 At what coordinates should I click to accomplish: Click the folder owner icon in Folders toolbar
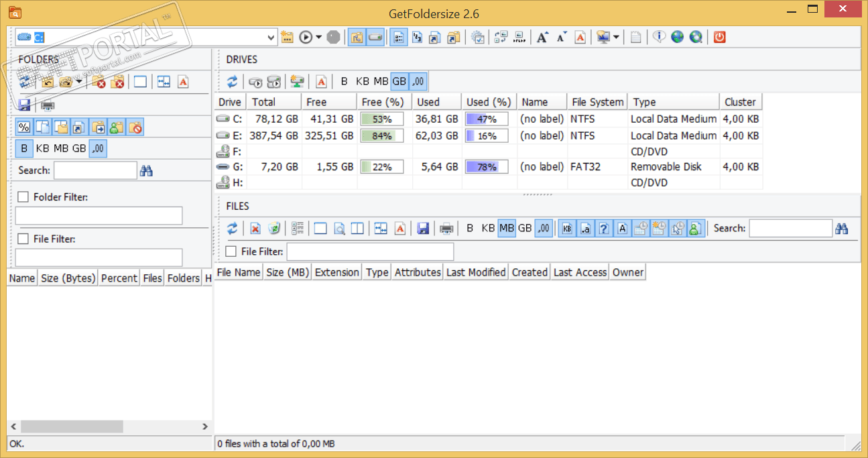(x=117, y=127)
